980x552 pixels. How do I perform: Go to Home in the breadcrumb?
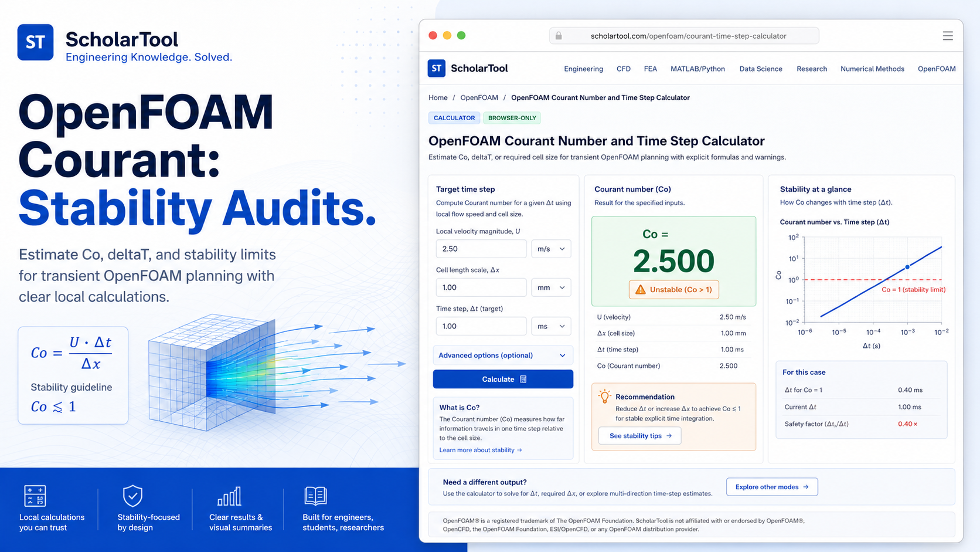438,97
